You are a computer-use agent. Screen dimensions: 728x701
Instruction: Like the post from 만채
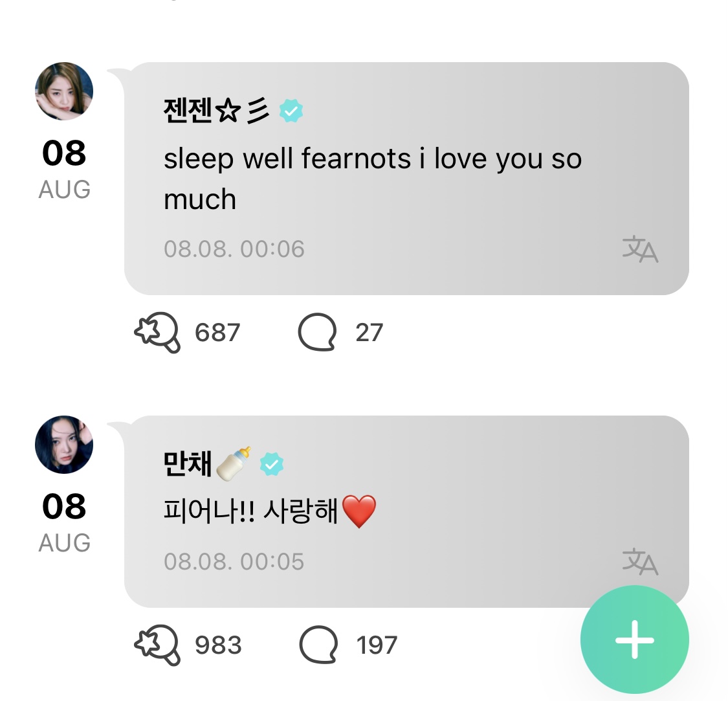(157, 644)
